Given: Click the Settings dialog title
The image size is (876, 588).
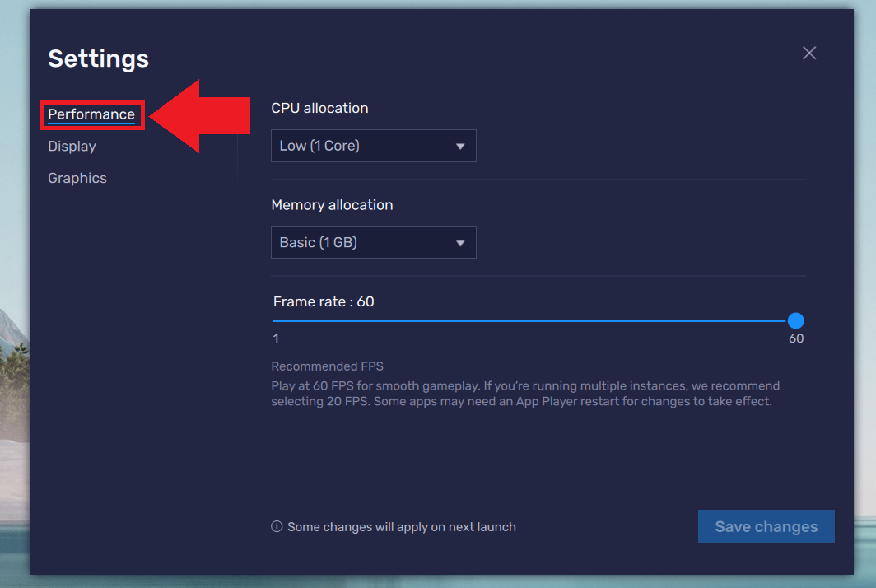Looking at the screenshot, I should (x=98, y=58).
